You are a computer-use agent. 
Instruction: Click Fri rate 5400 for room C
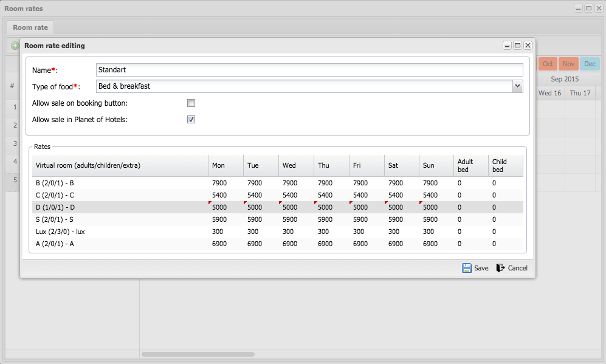[360, 195]
